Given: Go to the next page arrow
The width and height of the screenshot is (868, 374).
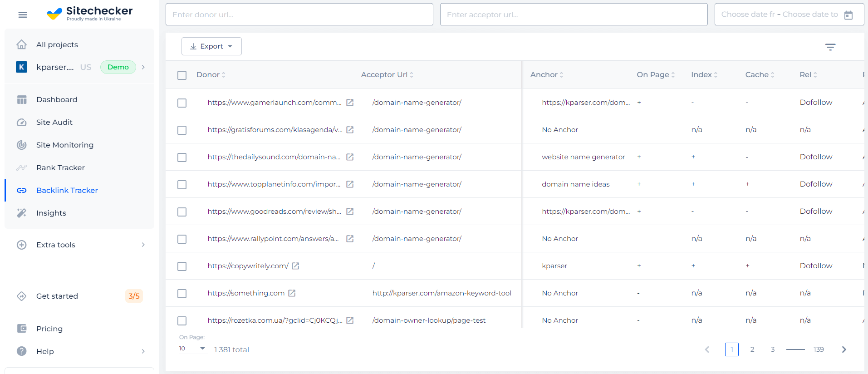Looking at the screenshot, I should click(x=844, y=349).
